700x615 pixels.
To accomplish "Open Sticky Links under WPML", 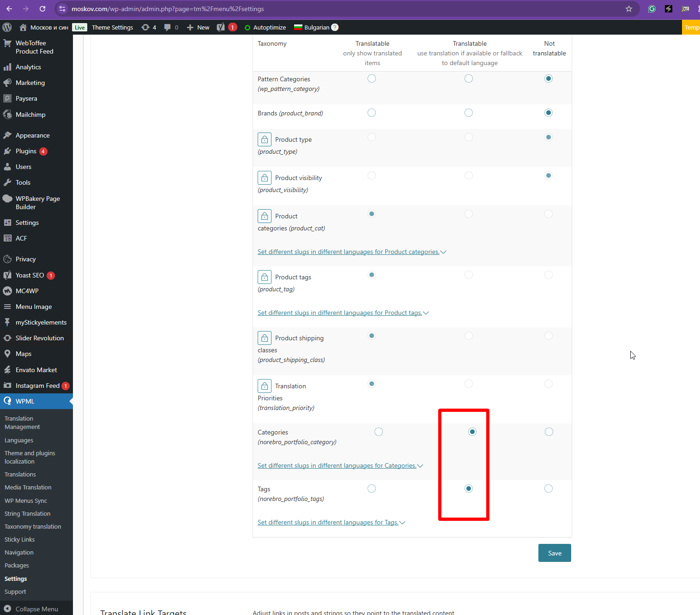I will [x=19, y=539].
